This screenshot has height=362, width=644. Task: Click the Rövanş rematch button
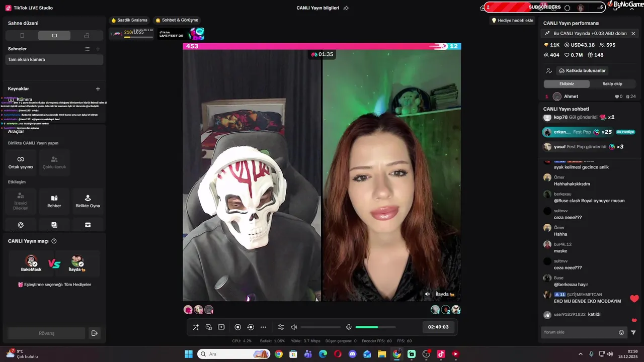click(x=46, y=333)
